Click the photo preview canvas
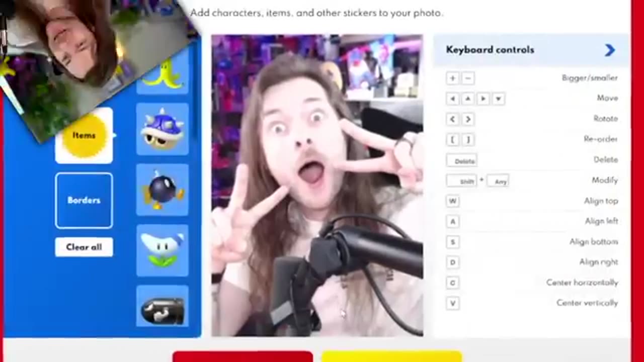The height and width of the screenshot is (362, 644). point(317,186)
